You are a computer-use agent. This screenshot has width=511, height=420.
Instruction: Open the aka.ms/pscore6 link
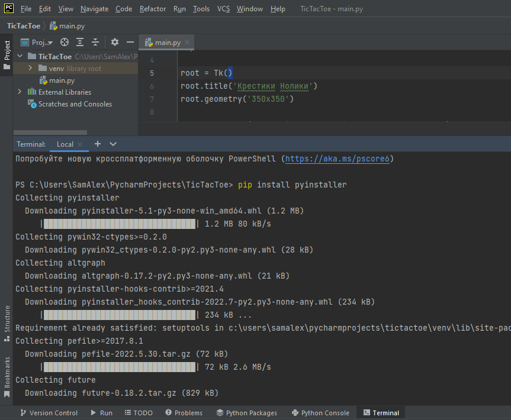coord(338,159)
